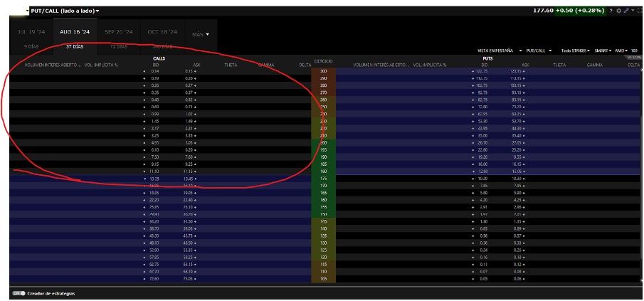Click the 200 strike price cell
Screen dimensions: 644x301
[x=324, y=142]
